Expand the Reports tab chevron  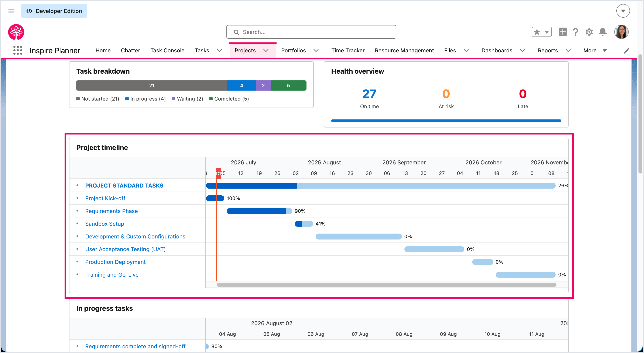pos(568,50)
